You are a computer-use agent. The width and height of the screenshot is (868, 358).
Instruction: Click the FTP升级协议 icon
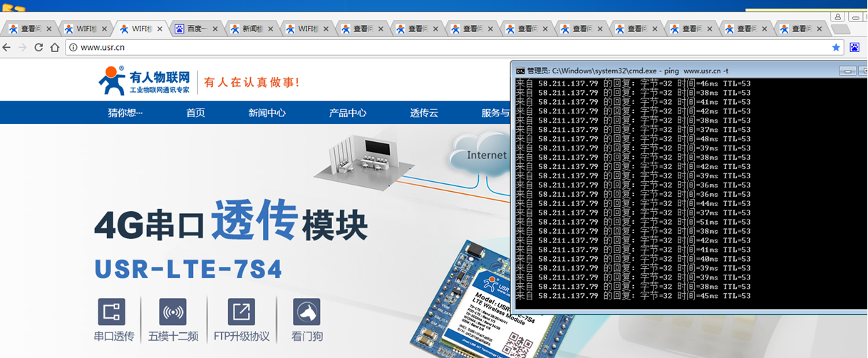pos(241,312)
